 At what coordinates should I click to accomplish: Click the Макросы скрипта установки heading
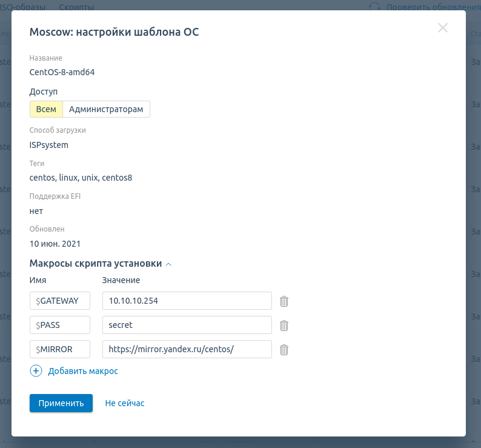click(x=95, y=264)
